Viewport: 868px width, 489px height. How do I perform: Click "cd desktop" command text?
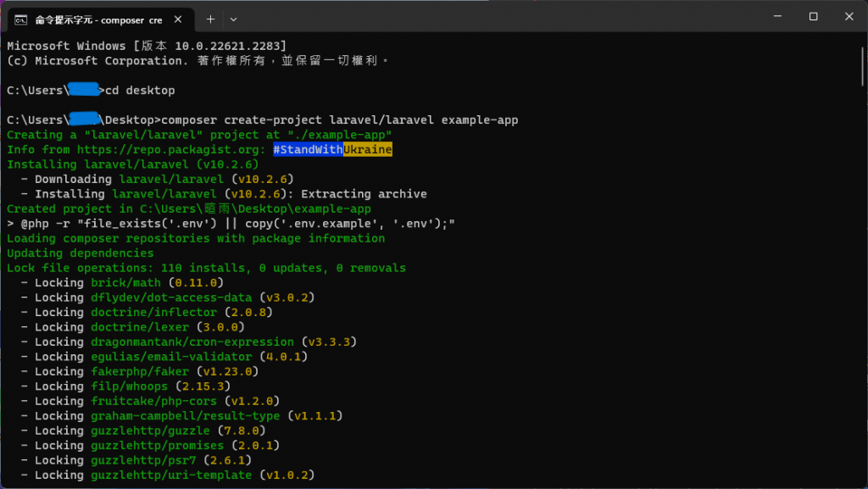click(140, 90)
